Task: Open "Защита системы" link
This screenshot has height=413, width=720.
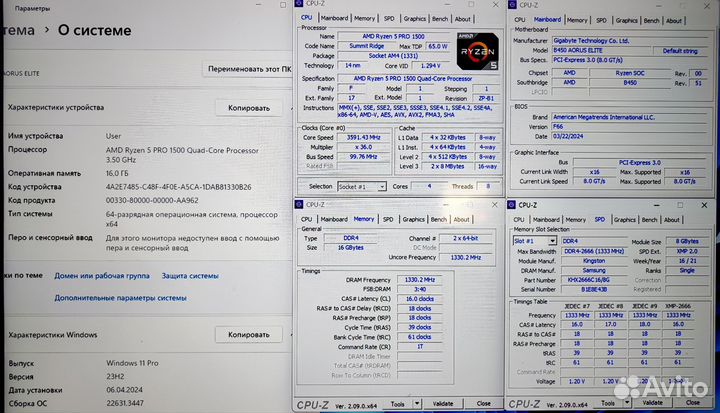Action: pyautogui.click(x=190, y=276)
